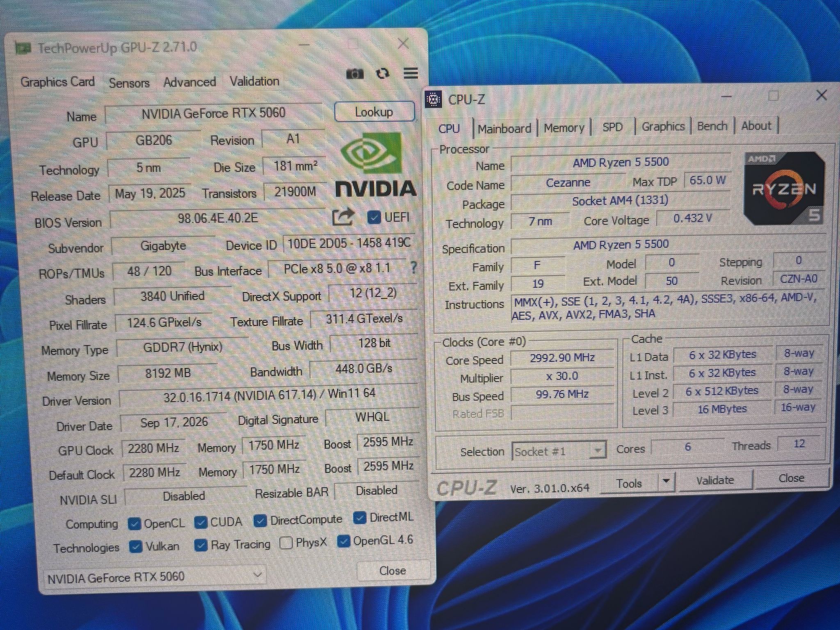Toggle the DirectCompute checkbox
Image resolution: width=840 pixels, height=630 pixels.
(x=260, y=520)
